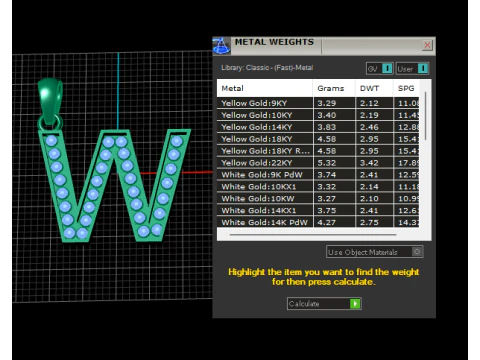Select the White Gold:14KX1 row
Image resolution: width=480 pixels, height=360 pixels.
click(x=318, y=210)
